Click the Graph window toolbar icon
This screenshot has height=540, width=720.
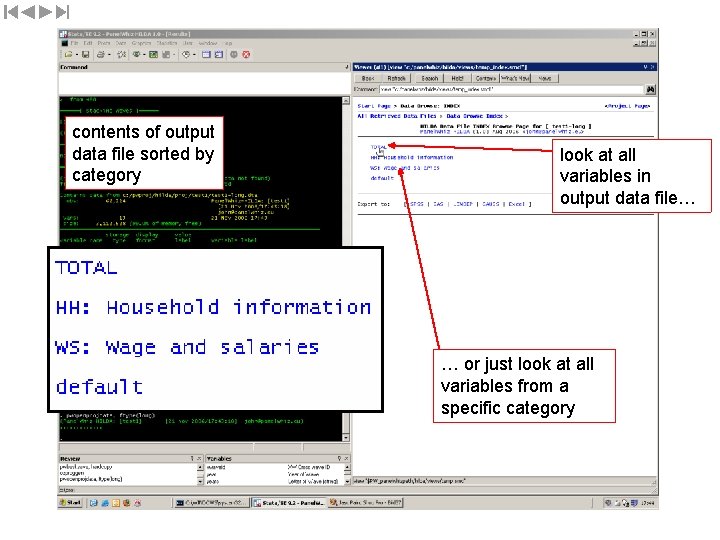[x=166, y=55]
